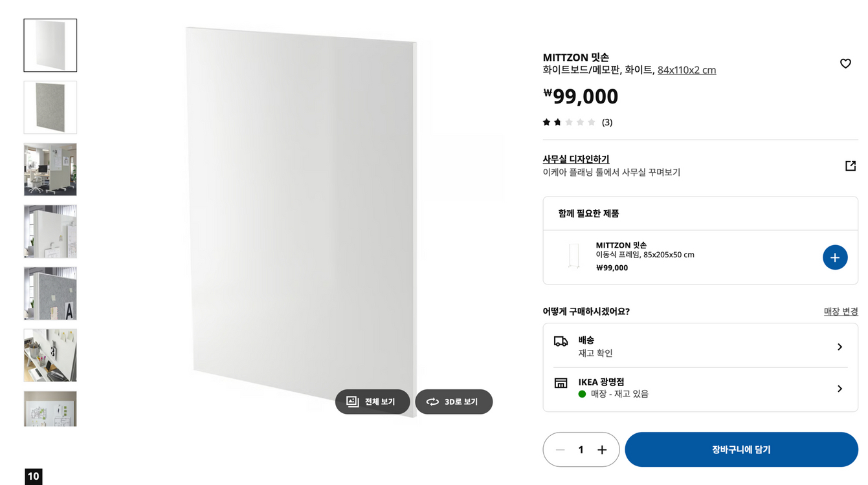Expand the IKEA 광명점 store availability chevron
868x485 pixels.
840,388
